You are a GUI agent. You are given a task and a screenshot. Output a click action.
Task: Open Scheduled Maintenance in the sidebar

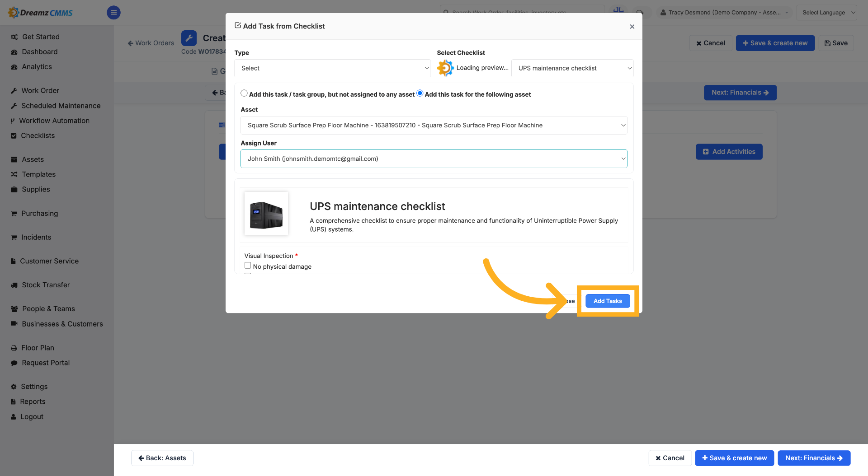61,106
